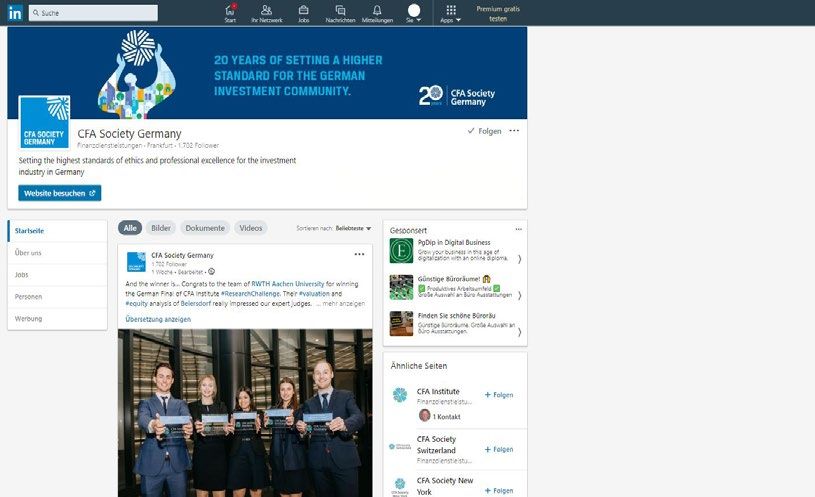Click Günstige Büroräume ad thumbnail
The height and width of the screenshot is (497, 815).
[401, 287]
